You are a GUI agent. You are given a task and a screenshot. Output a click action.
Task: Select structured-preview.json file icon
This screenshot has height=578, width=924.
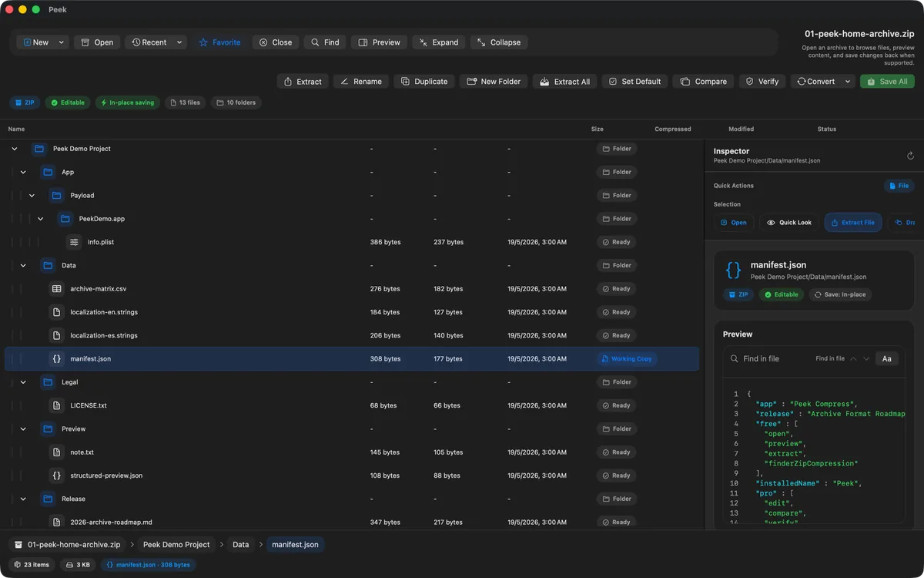pos(56,476)
